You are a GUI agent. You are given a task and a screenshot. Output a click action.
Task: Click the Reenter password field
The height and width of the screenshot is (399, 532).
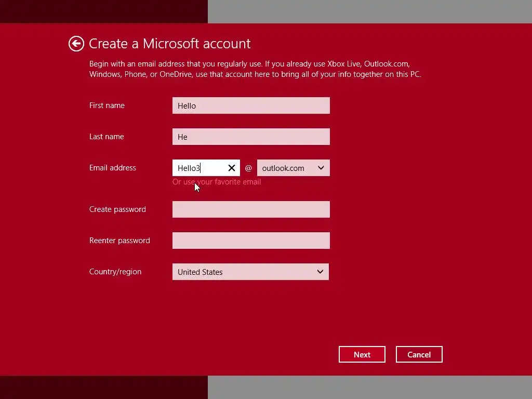click(251, 241)
